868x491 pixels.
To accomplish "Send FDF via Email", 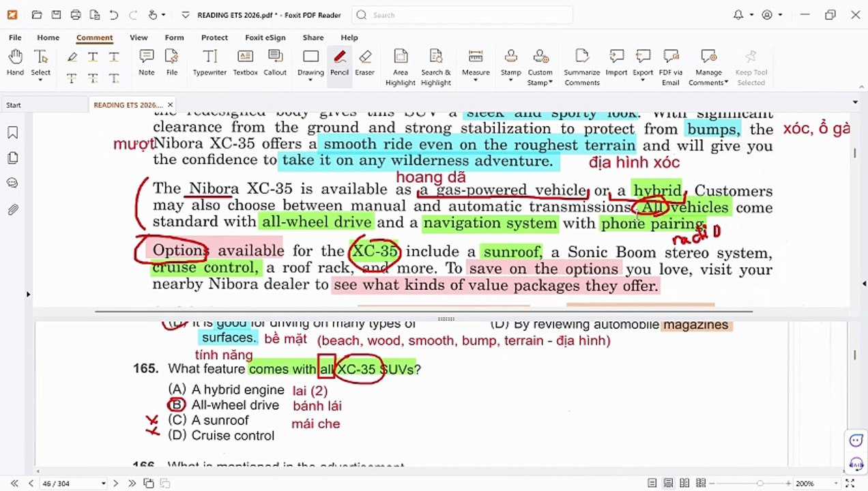I will (x=671, y=68).
